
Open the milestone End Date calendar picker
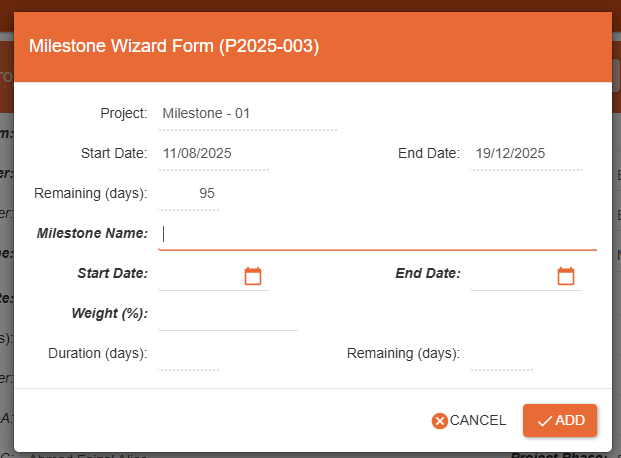tap(566, 276)
